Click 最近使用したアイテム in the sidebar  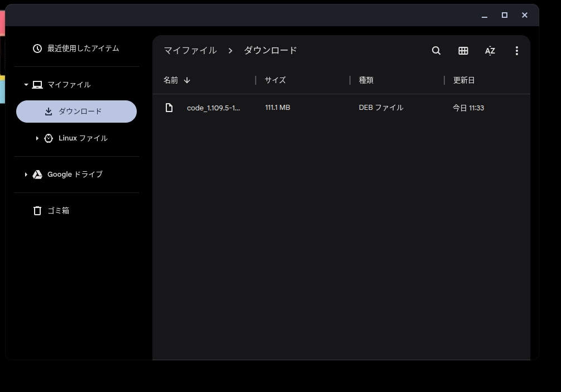pos(83,49)
